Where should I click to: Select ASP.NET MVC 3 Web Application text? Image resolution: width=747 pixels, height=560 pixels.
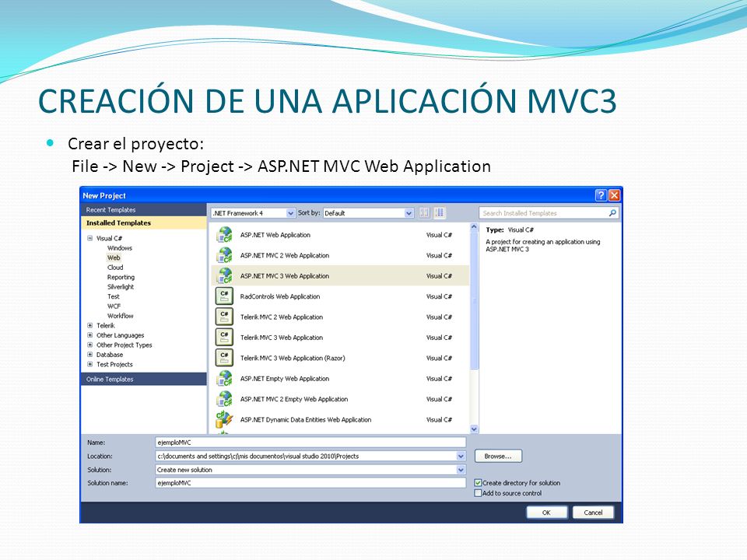coord(285,275)
